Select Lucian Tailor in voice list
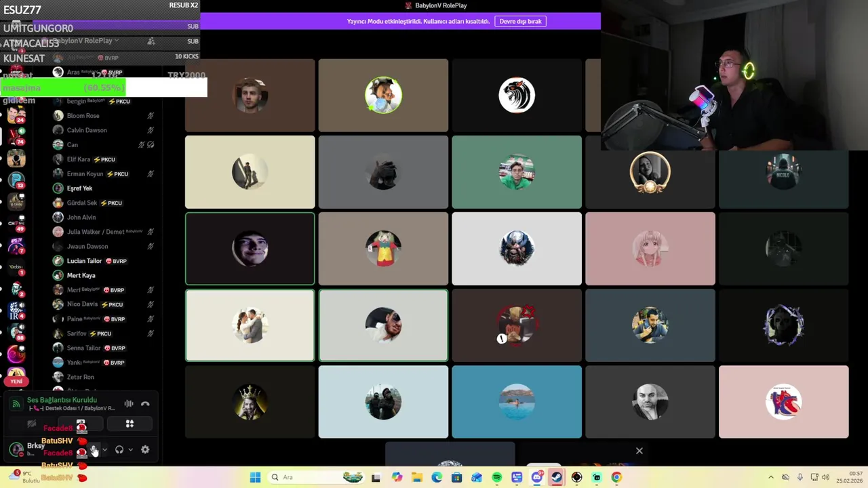The width and height of the screenshot is (868, 488). point(104,261)
